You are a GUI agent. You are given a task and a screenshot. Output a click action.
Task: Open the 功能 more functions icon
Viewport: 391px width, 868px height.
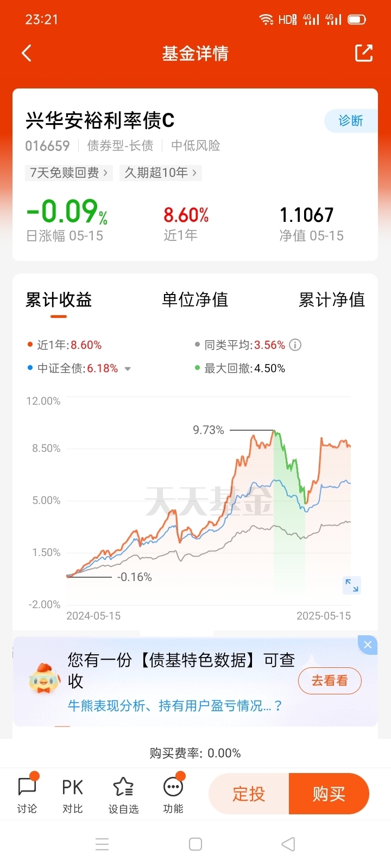tap(173, 794)
